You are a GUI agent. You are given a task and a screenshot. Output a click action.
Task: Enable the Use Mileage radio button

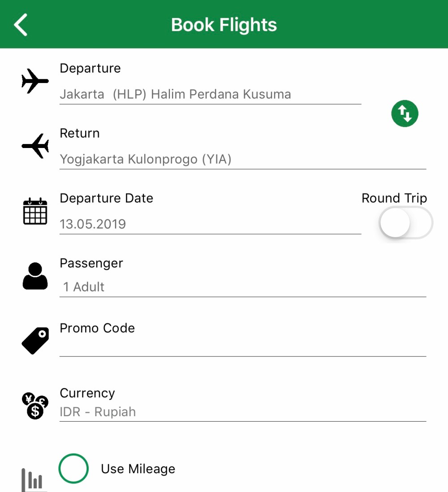[73, 469]
